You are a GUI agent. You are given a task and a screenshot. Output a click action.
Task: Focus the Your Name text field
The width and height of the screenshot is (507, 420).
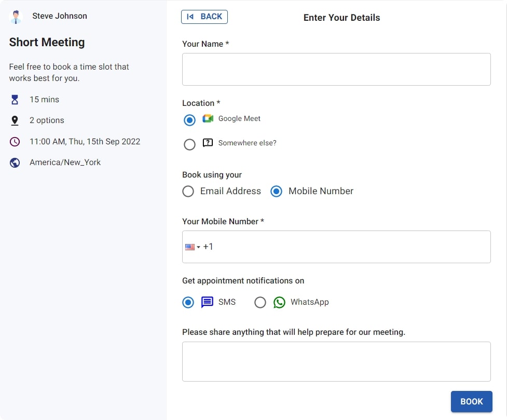click(336, 69)
